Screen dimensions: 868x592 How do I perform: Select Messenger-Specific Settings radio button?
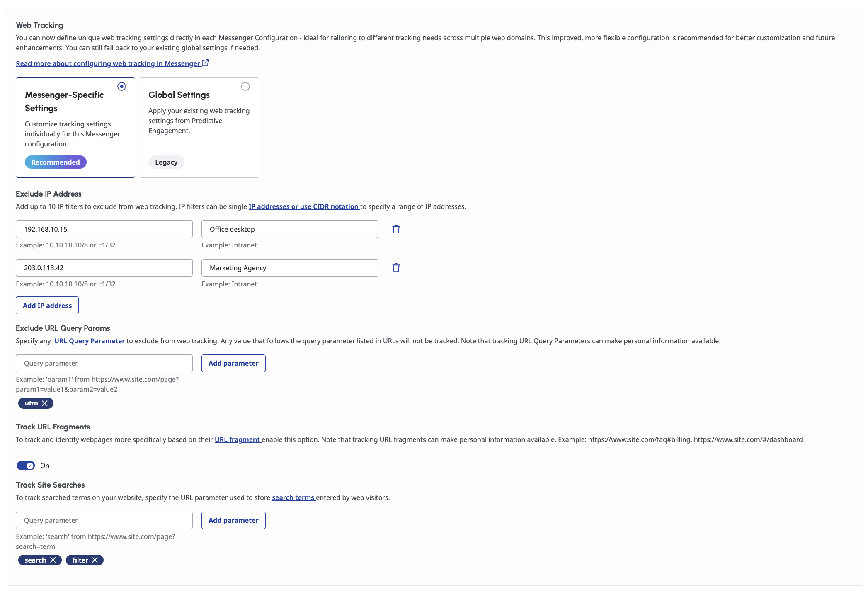point(121,87)
